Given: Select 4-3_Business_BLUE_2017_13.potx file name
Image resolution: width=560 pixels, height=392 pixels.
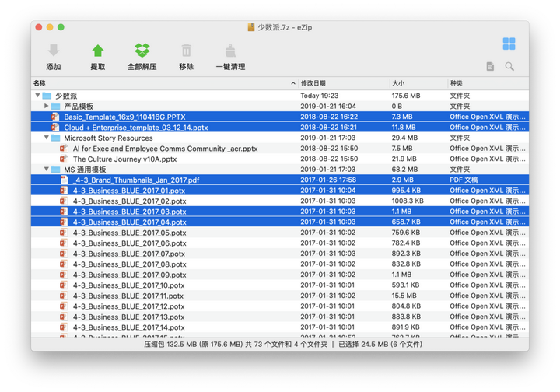Looking at the screenshot, I should pos(128,317).
